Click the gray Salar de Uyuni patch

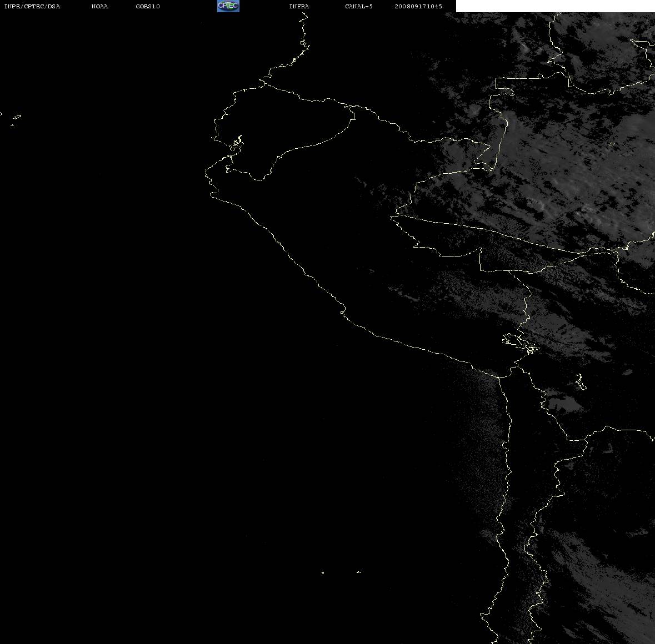[x=565, y=404]
